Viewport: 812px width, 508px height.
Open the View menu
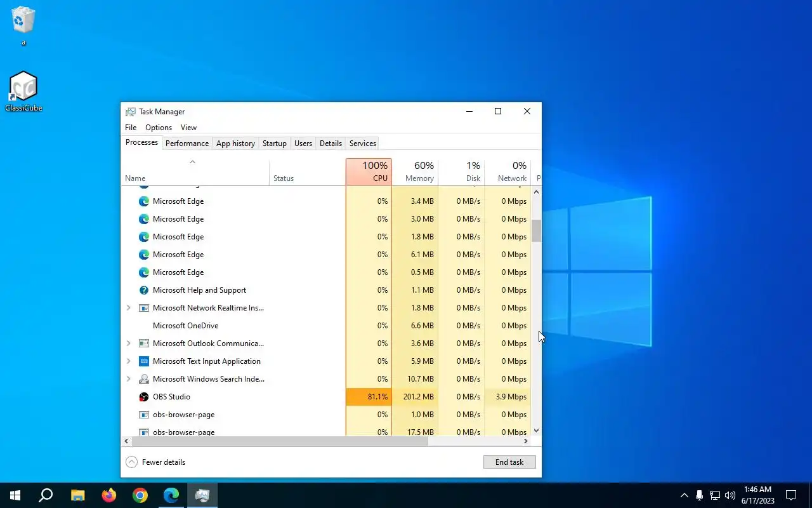[x=188, y=128]
